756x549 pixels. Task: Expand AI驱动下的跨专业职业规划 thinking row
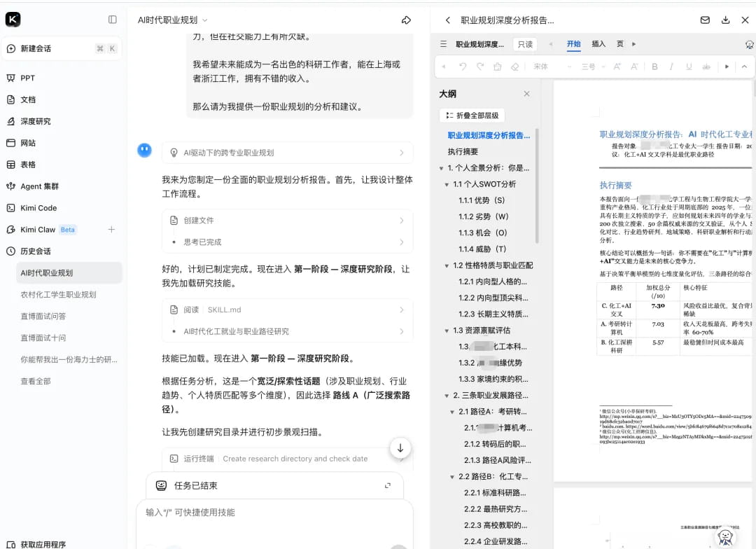(x=288, y=153)
